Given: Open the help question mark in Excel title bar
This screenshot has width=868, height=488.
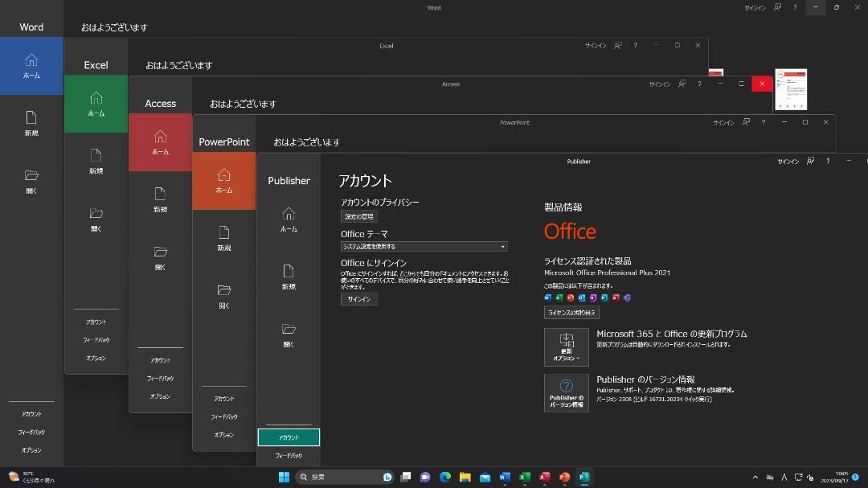Looking at the screenshot, I should tap(636, 45).
